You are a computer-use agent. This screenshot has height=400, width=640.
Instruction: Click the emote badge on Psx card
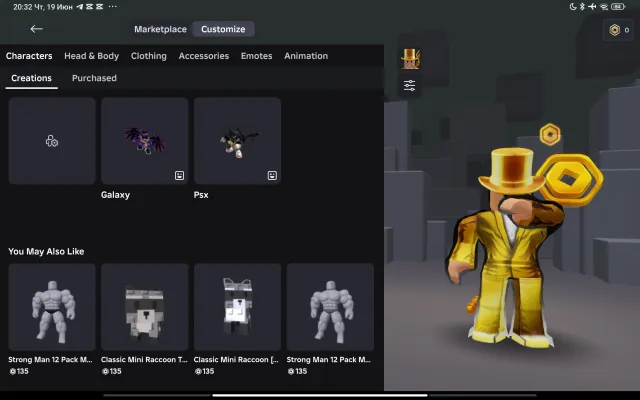272,176
